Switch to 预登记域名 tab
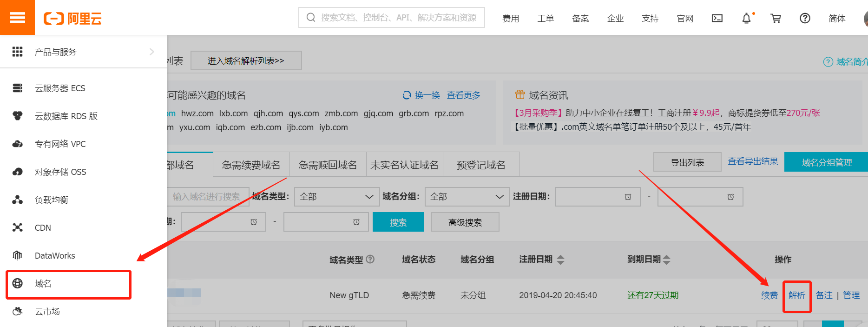Image resolution: width=868 pixels, height=327 pixels. 481,165
